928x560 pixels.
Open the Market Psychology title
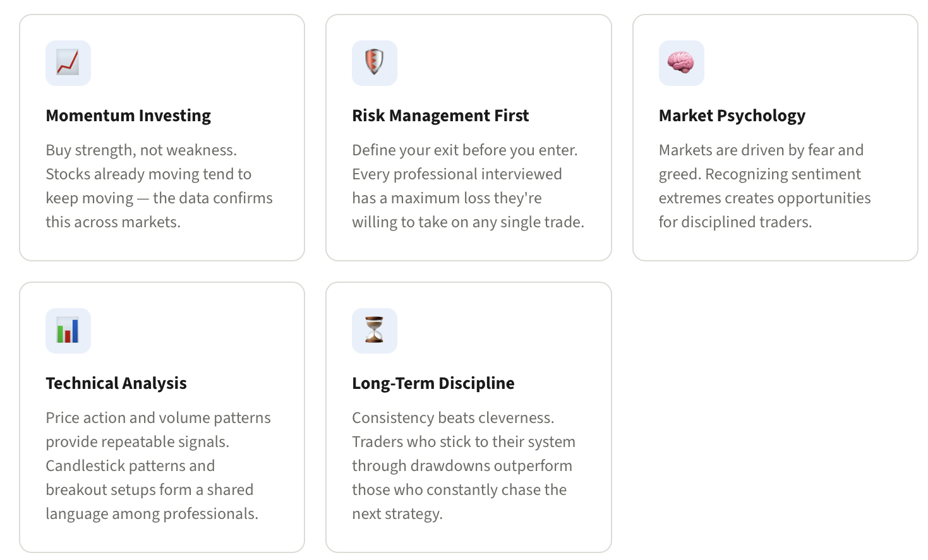732,116
